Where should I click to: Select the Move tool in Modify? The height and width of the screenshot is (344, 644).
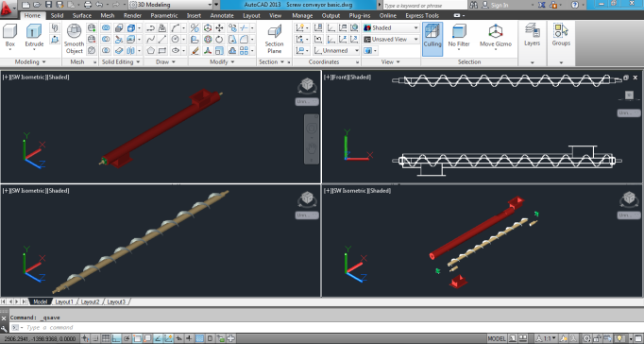point(219,28)
